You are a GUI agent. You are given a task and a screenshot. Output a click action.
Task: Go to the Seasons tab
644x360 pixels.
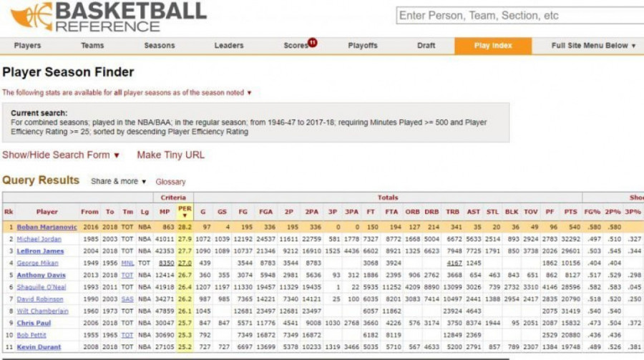pyautogui.click(x=159, y=46)
